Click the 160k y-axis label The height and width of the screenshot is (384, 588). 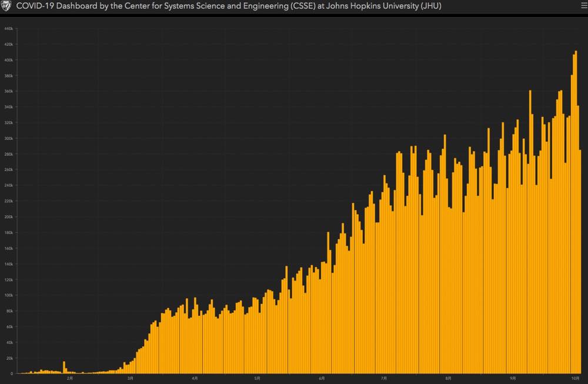(x=9, y=248)
